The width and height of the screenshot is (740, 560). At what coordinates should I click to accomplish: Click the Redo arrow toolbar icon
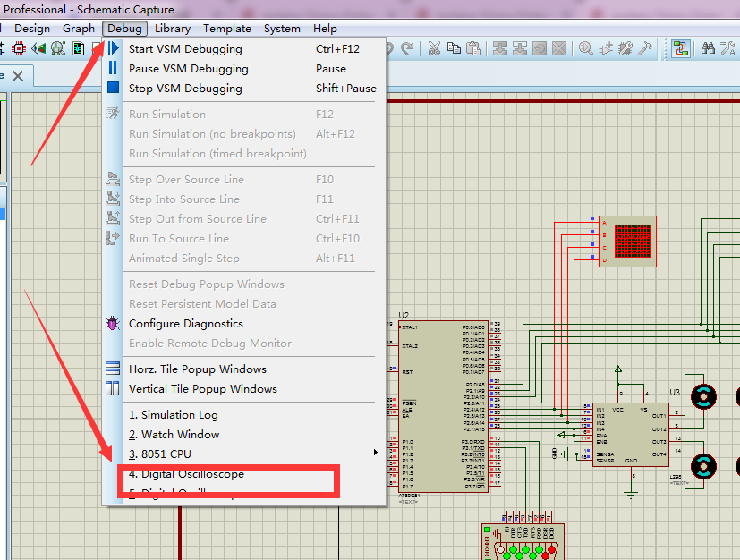[x=408, y=48]
